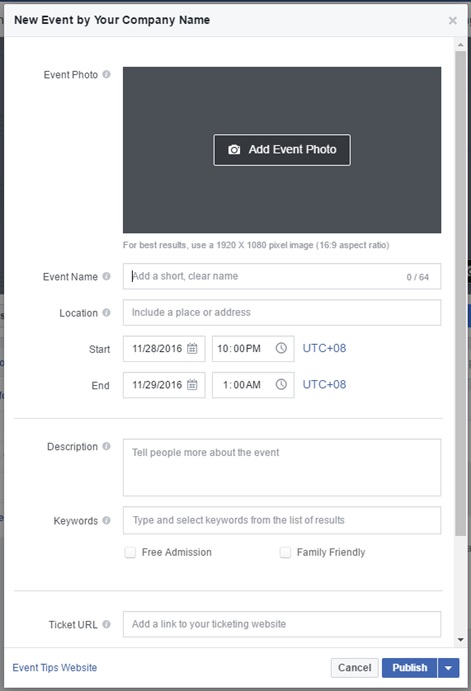Click the info icon beside Ticket URL
Image resolution: width=471 pixels, height=691 pixels.
click(106, 624)
